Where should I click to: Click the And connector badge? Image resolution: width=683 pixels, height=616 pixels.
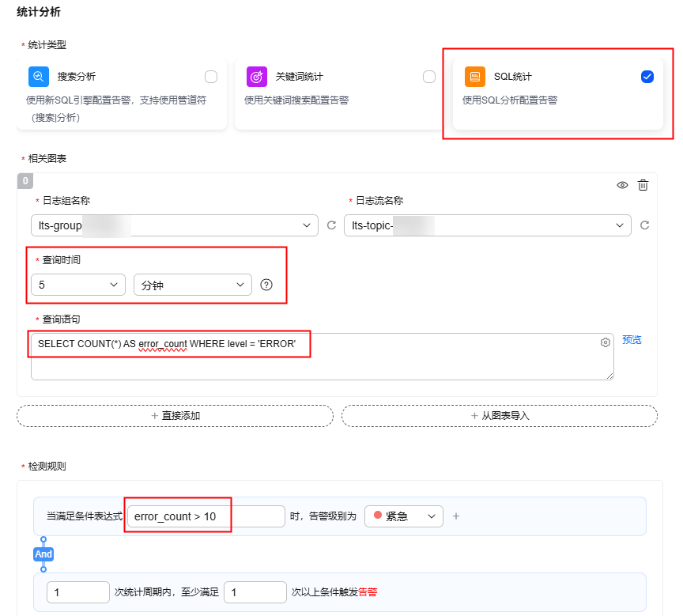click(x=43, y=554)
